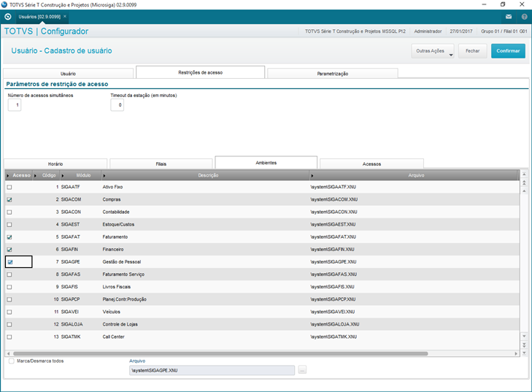
Task: Open the help question mark icon
Action: [524, 17]
